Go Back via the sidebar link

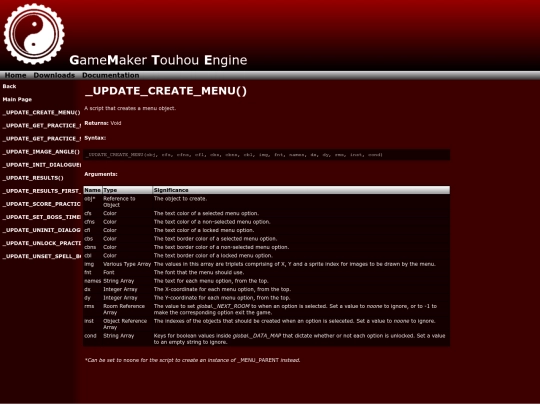9,86
